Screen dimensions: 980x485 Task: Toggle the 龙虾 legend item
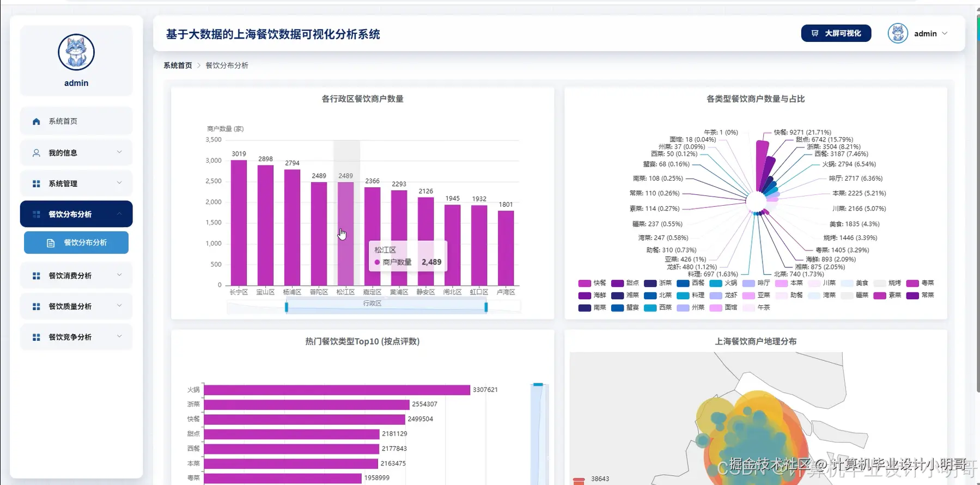pos(723,295)
